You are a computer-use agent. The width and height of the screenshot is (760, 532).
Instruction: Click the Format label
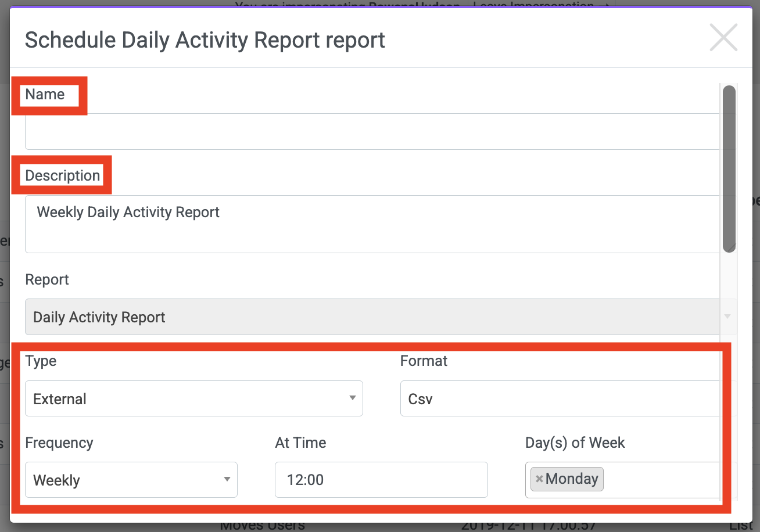424,361
